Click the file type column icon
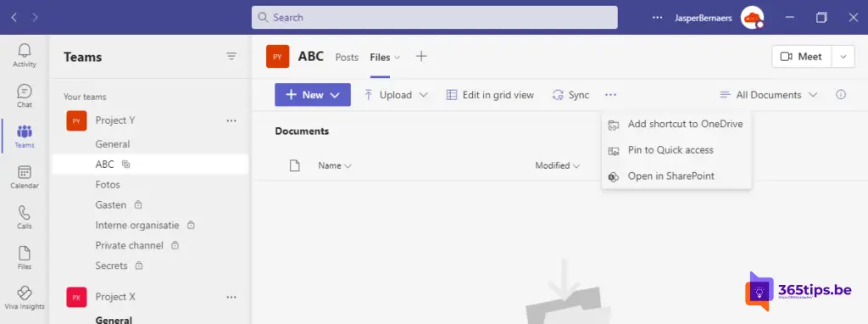The image size is (868, 324). [x=294, y=165]
